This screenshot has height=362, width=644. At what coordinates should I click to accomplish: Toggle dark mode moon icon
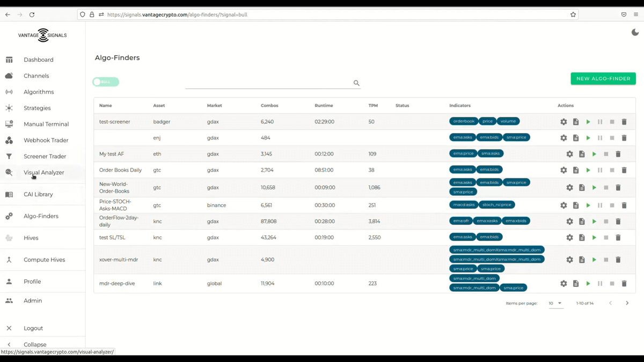[x=635, y=33]
